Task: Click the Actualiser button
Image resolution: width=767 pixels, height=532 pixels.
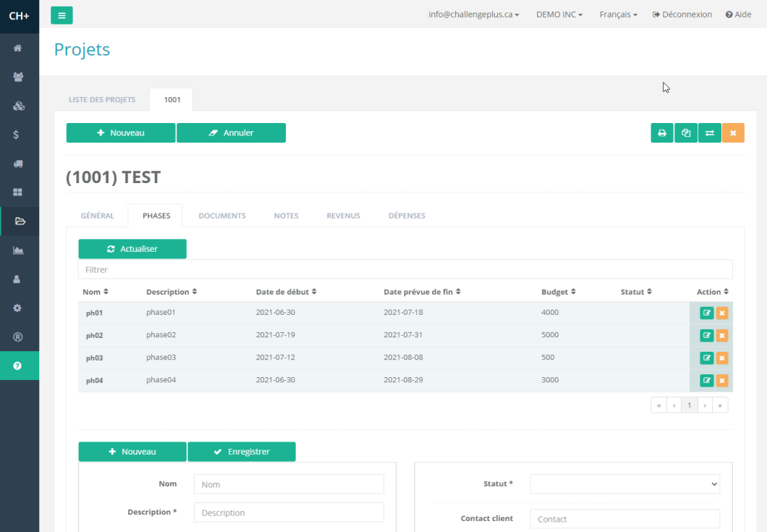Action: pyautogui.click(x=132, y=249)
